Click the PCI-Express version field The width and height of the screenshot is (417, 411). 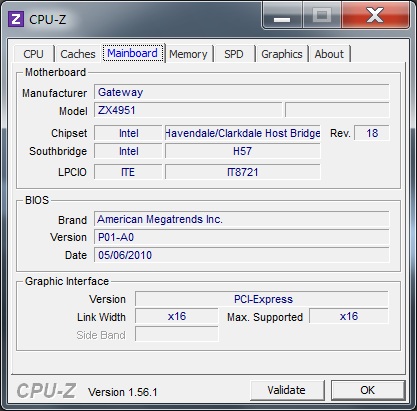pyautogui.click(x=262, y=299)
